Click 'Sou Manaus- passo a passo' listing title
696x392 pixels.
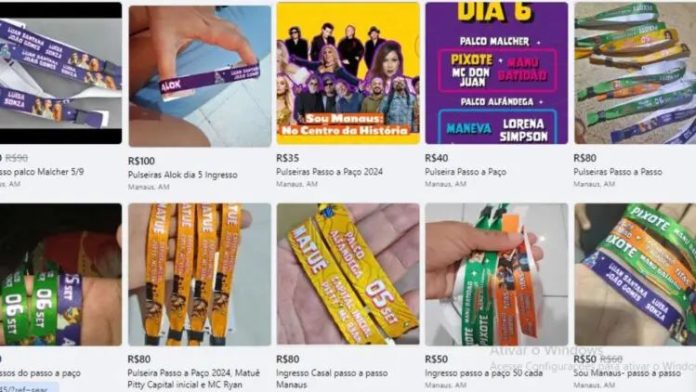(627, 373)
